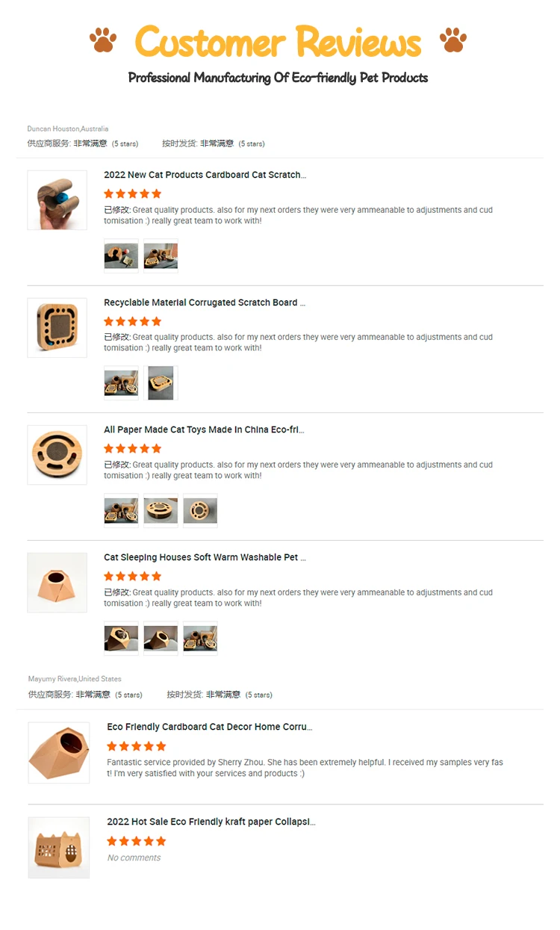The image size is (560, 930).
Task: View the wavy scratcher with blue ball thumbnail
Action: pyautogui.click(x=57, y=200)
